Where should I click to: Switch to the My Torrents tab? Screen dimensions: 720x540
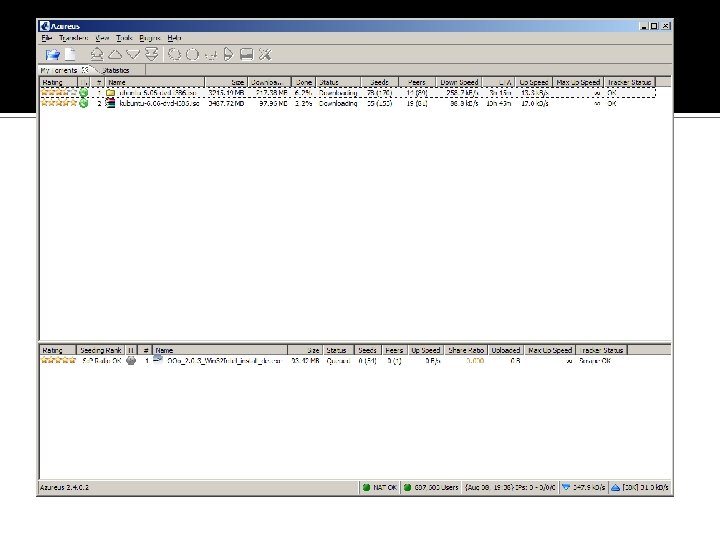click(59, 70)
